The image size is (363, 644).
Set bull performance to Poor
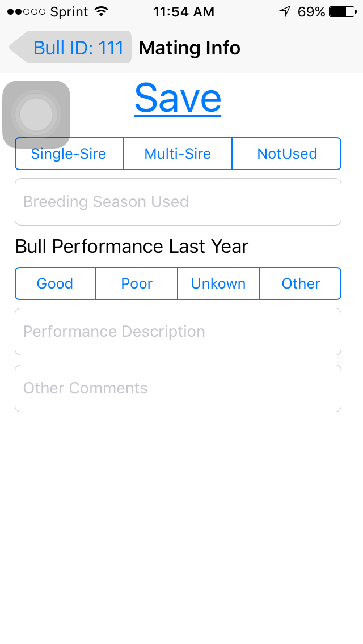(x=137, y=283)
